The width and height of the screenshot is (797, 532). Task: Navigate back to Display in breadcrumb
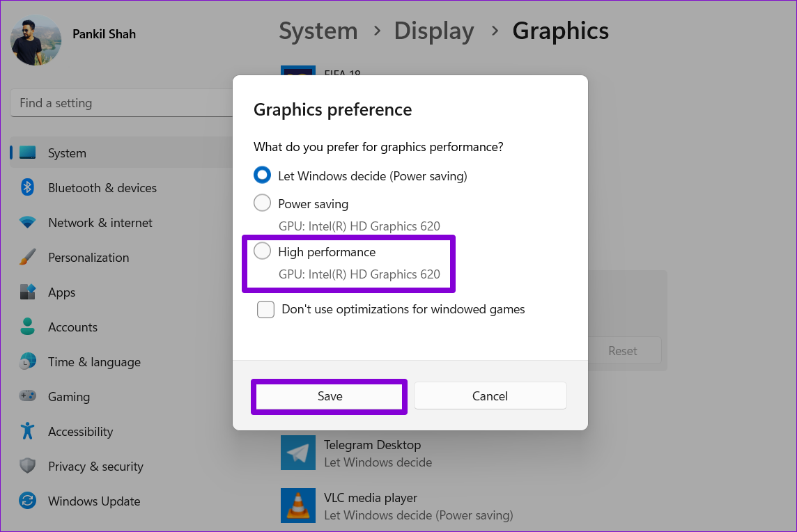(433, 31)
